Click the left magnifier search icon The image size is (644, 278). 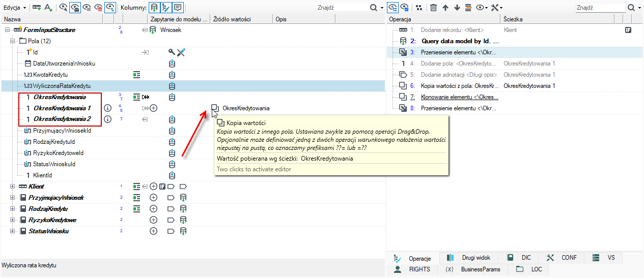tap(373, 8)
